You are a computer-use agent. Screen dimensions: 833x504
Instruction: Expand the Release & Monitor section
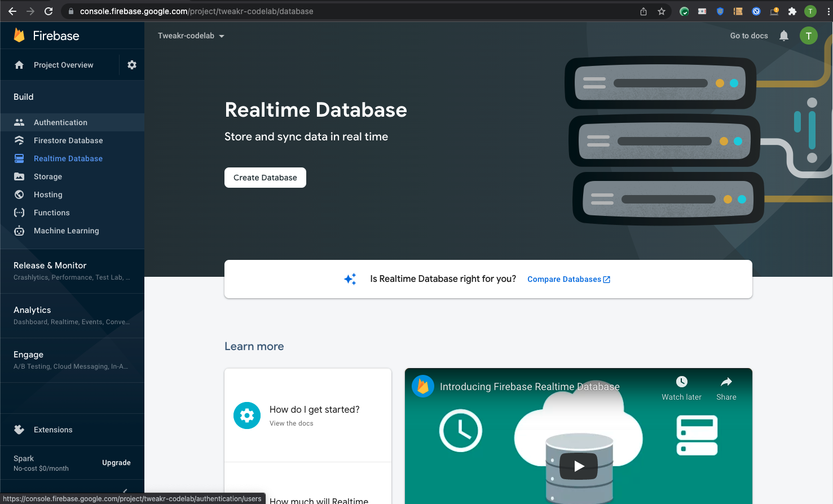coord(50,265)
